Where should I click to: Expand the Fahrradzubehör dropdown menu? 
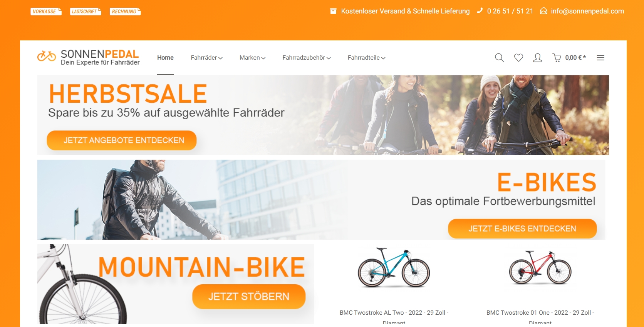click(307, 58)
